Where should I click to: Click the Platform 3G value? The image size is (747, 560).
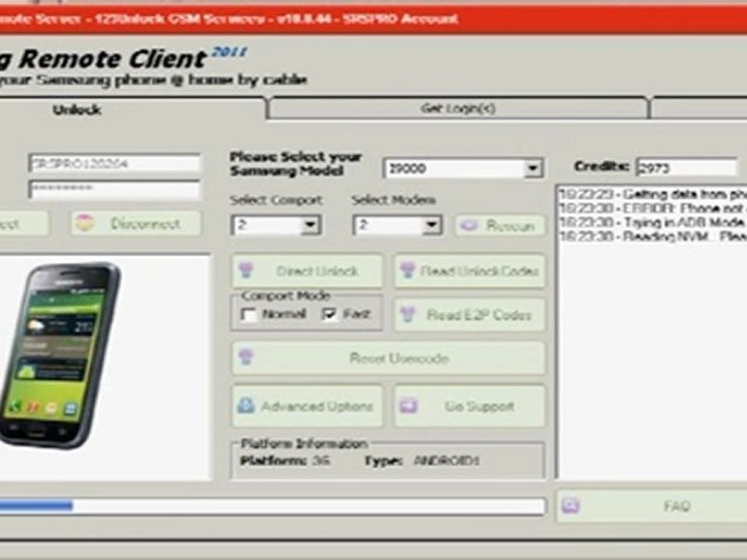click(321, 460)
